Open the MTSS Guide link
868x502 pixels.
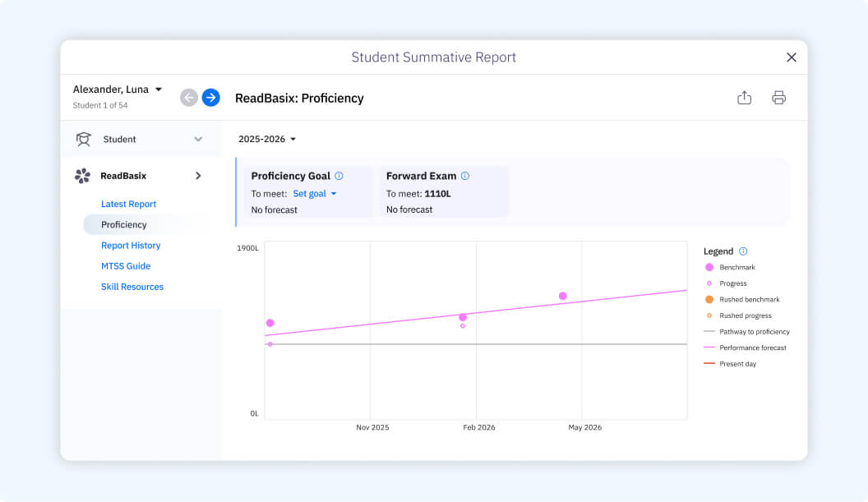[x=126, y=266]
